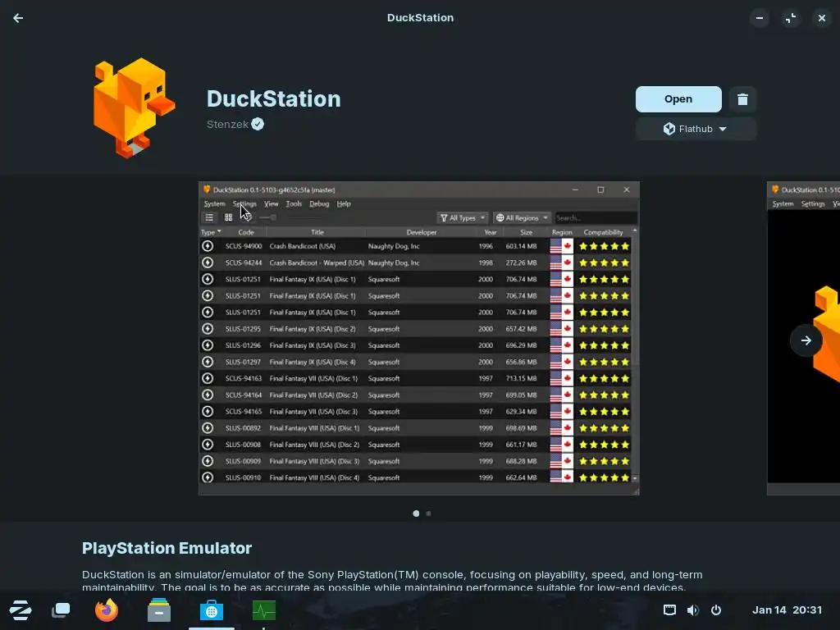Select the first carousel page dot
The image size is (840, 630).
tap(416, 514)
